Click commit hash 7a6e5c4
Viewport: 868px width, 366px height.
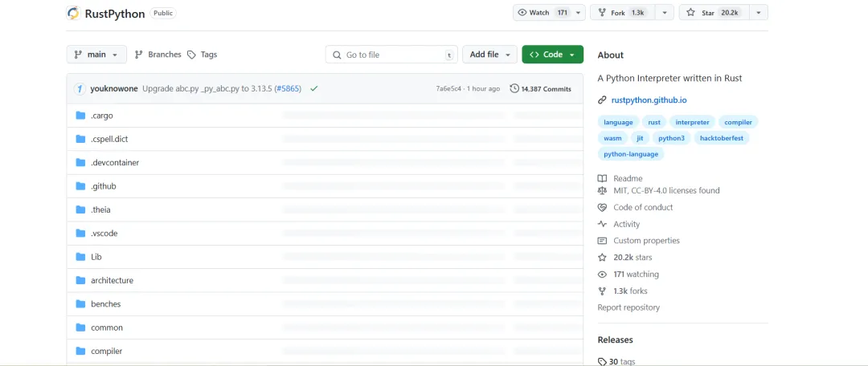pos(448,88)
